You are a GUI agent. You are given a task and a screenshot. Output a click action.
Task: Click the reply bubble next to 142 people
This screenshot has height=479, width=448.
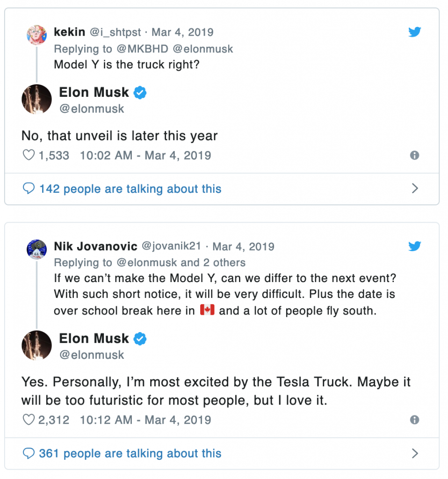29,189
